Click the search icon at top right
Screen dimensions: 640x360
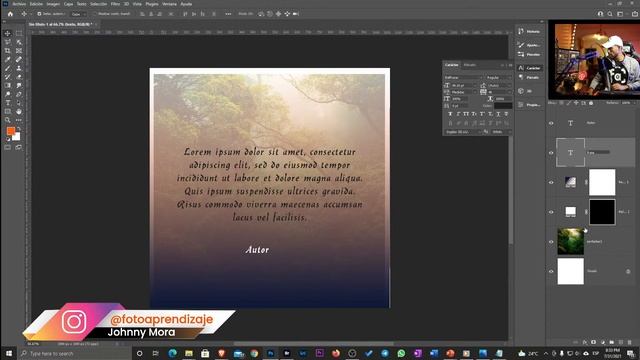(x=610, y=14)
